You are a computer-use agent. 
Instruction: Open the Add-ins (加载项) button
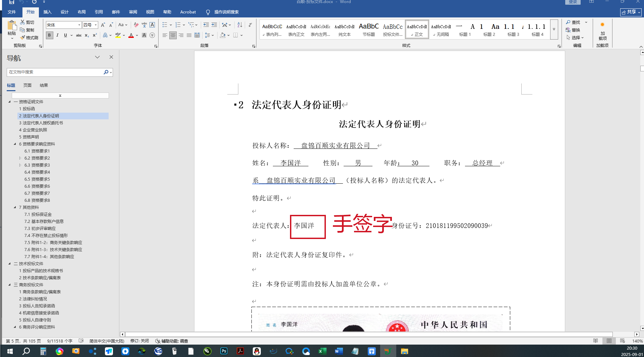(x=602, y=31)
